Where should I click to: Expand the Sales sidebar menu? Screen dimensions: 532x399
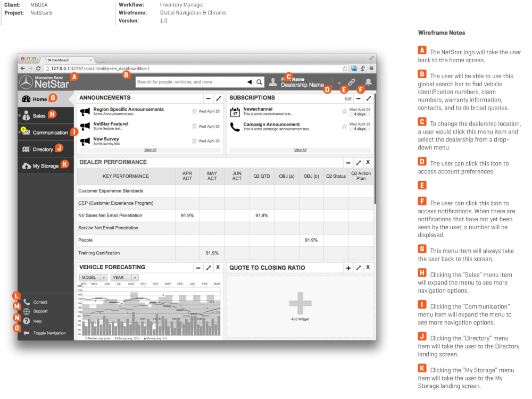click(45, 115)
